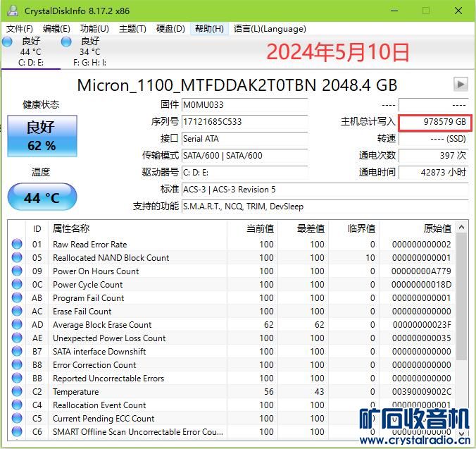
Task: Click the serial number field 17121685C533
Action: click(244, 122)
